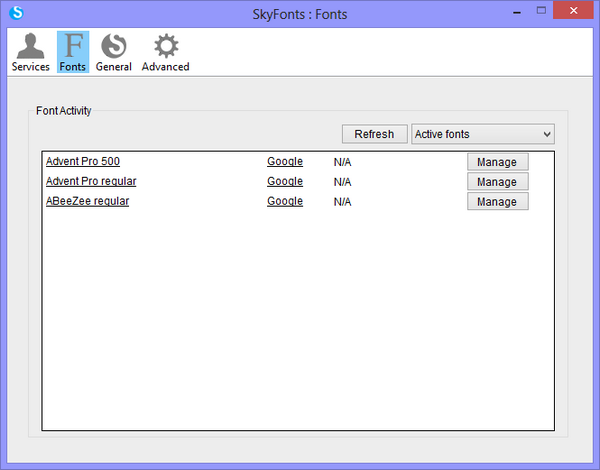Expand the Active fonts dropdown
Viewport: 600px width, 470px height.
click(483, 134)
